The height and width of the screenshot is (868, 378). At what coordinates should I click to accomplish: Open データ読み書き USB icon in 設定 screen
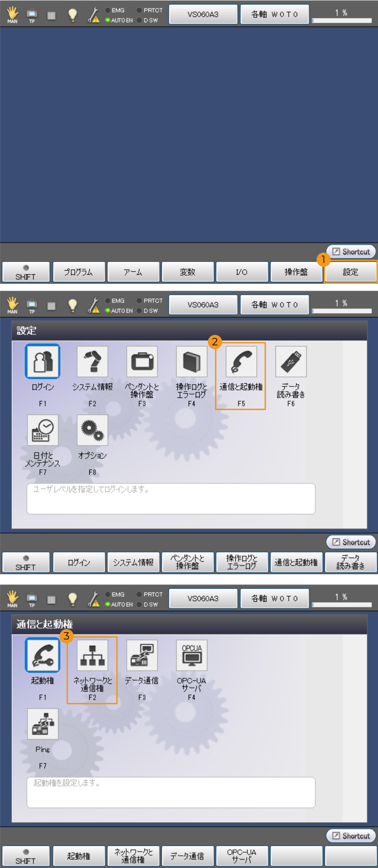291,361
